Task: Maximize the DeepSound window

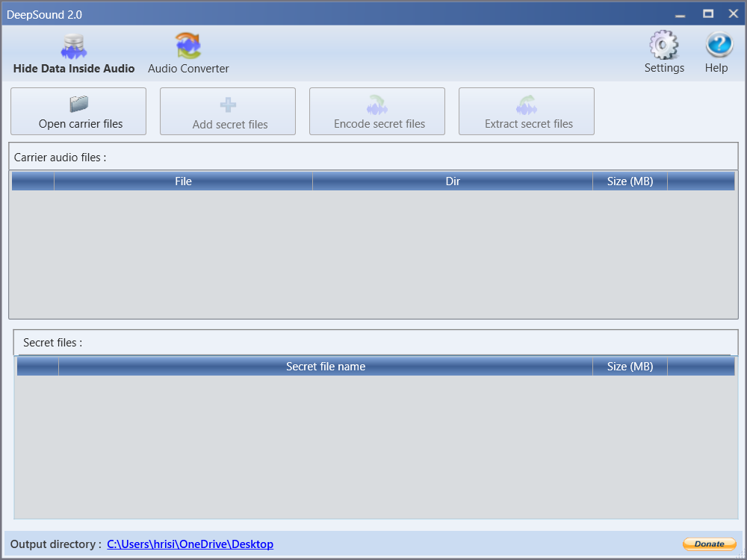Action: coord(707,14)
